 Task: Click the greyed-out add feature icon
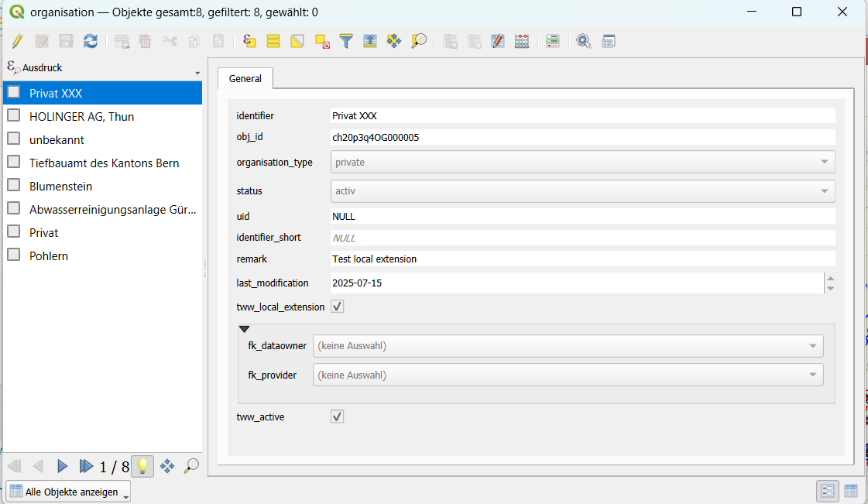tap(122, 41)
